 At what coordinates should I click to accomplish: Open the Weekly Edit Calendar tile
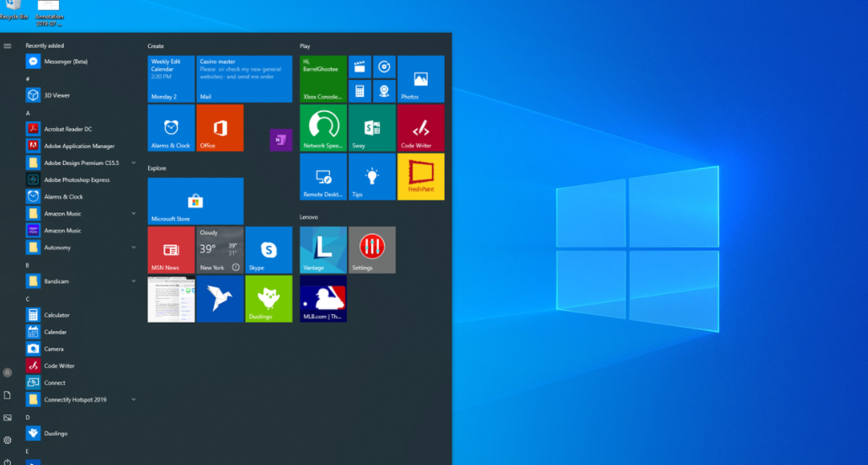(171, 78)
